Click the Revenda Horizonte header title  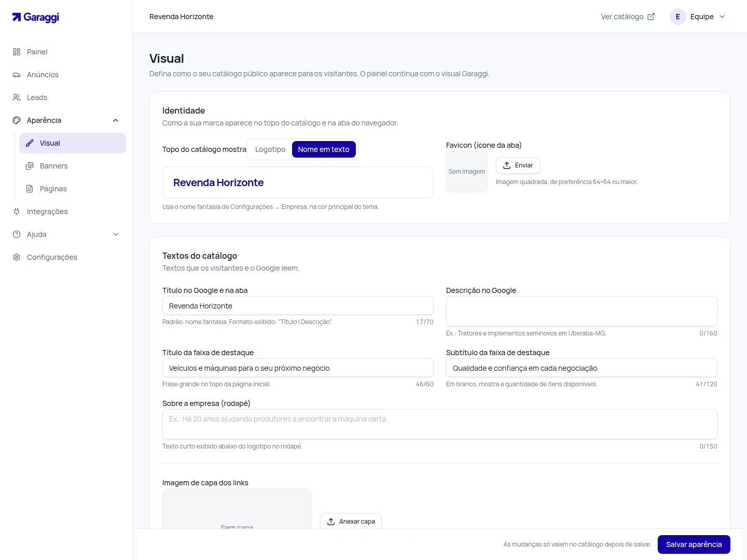click(x=182, y=17)
